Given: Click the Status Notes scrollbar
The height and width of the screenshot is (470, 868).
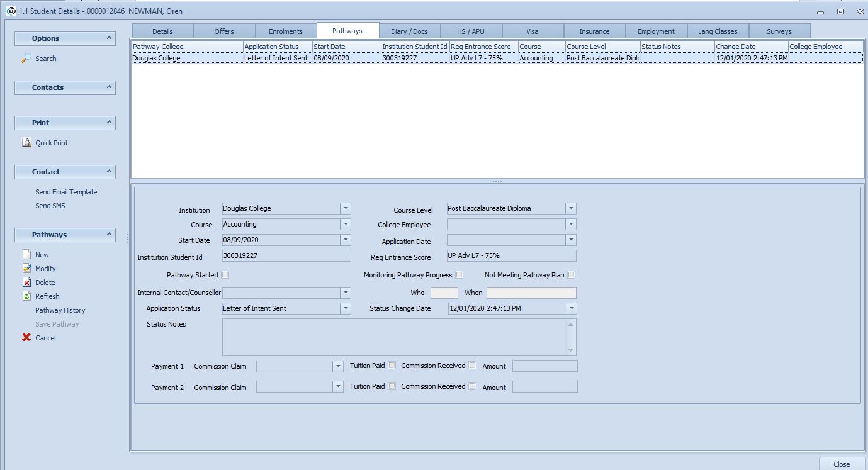Looking at the screenshot, I should [x=571, y=337].
